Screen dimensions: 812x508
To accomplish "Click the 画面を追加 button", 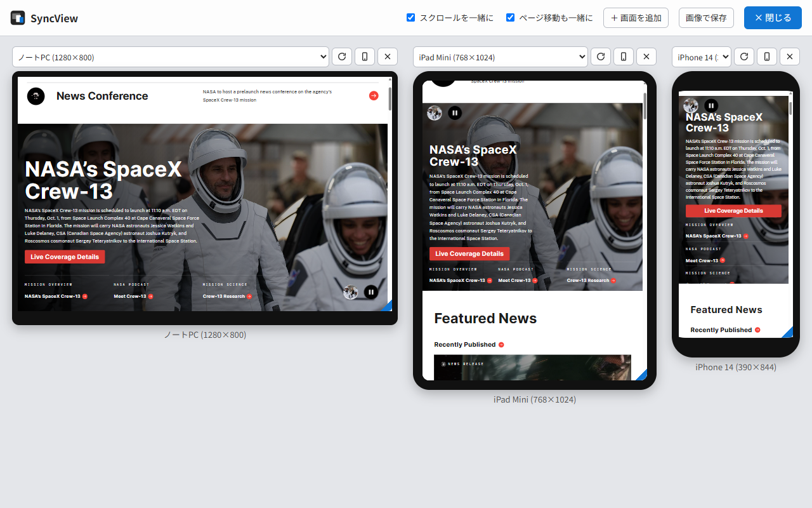I will [x=636, y=18].
